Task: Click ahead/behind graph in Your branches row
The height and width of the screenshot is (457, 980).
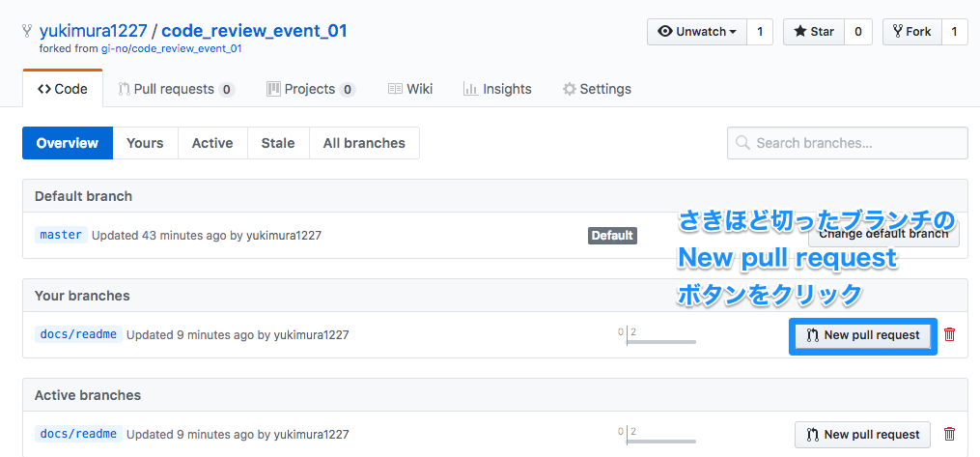Action: pyautogui.click(x=657, y=335)
